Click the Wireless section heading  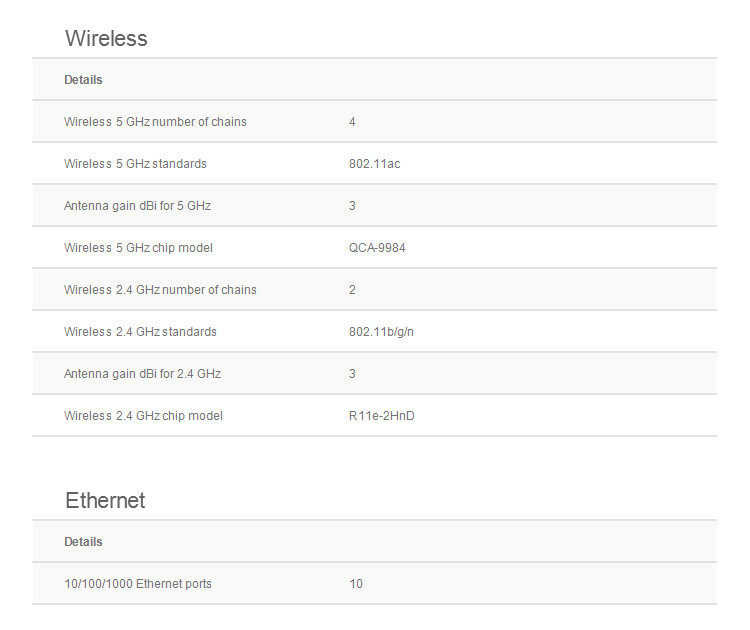coord(106,38)
